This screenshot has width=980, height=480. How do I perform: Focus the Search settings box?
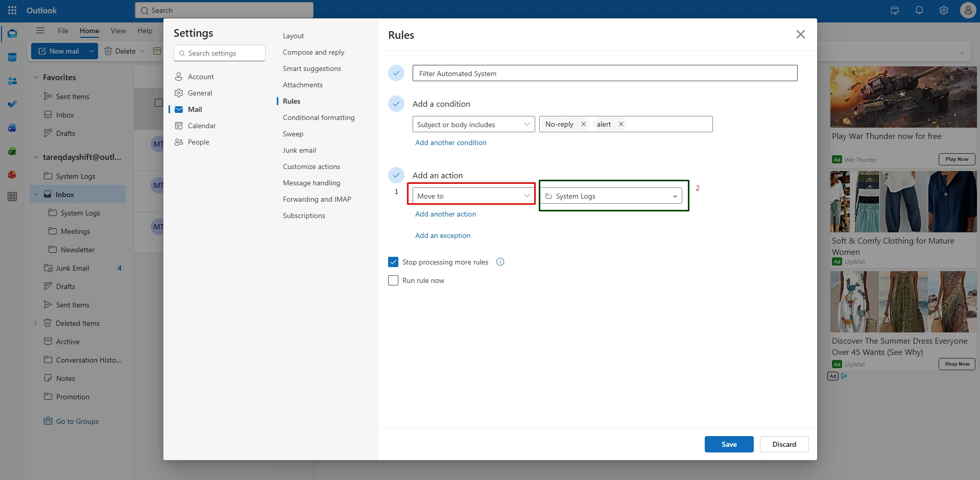click(220, 53)
